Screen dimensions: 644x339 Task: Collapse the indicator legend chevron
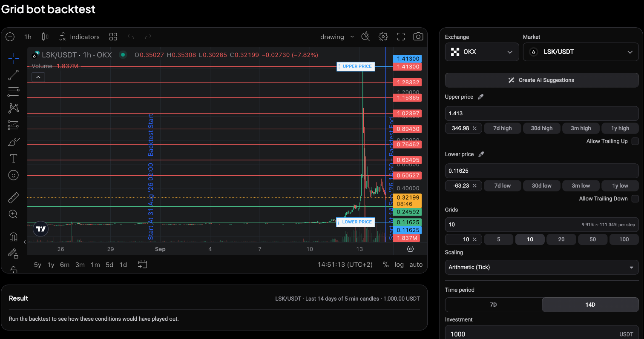[38, 77]
